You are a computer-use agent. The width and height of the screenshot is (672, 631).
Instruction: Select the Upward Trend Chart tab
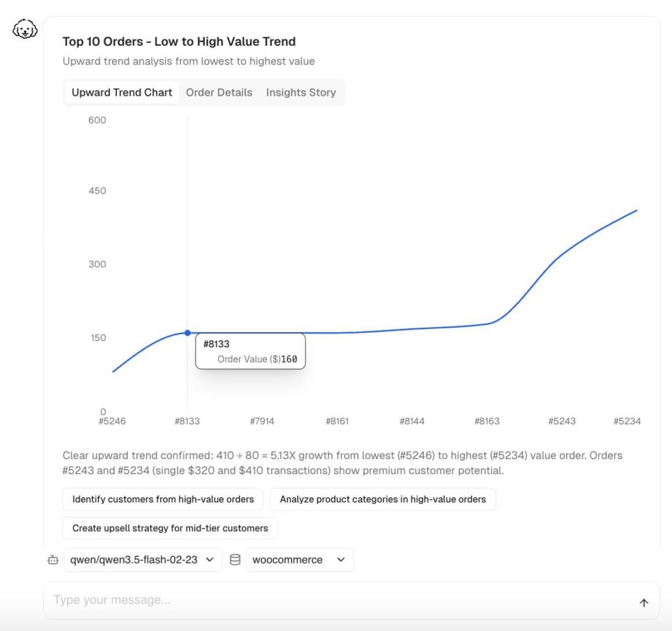click(122, 93)
